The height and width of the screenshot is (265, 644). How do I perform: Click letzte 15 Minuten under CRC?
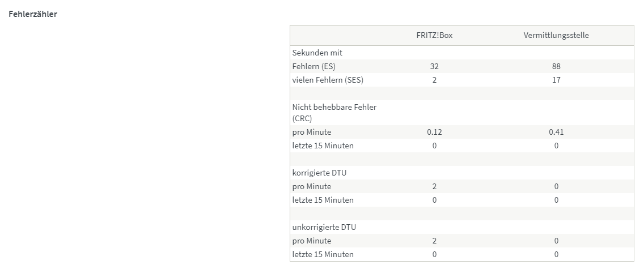coord(323,146)
